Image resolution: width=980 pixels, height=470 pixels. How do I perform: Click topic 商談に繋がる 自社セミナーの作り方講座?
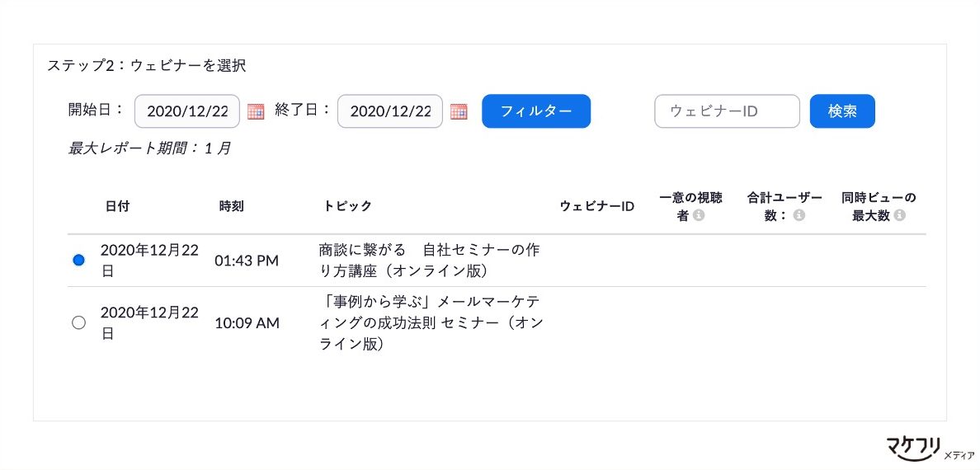429,261
